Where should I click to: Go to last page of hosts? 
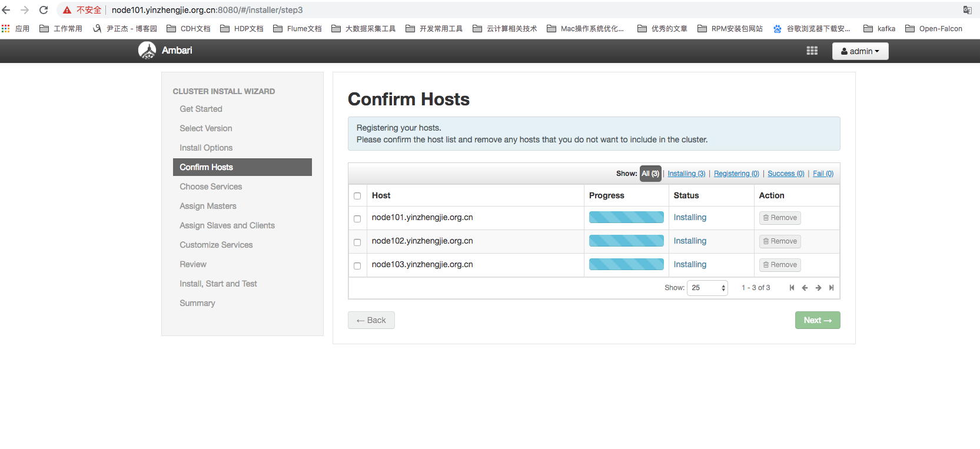pyautogui.click(x=831, y=288)
